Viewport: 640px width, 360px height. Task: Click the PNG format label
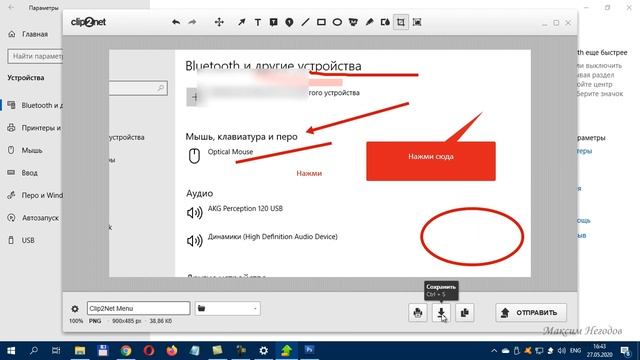(x=95, y=321)
